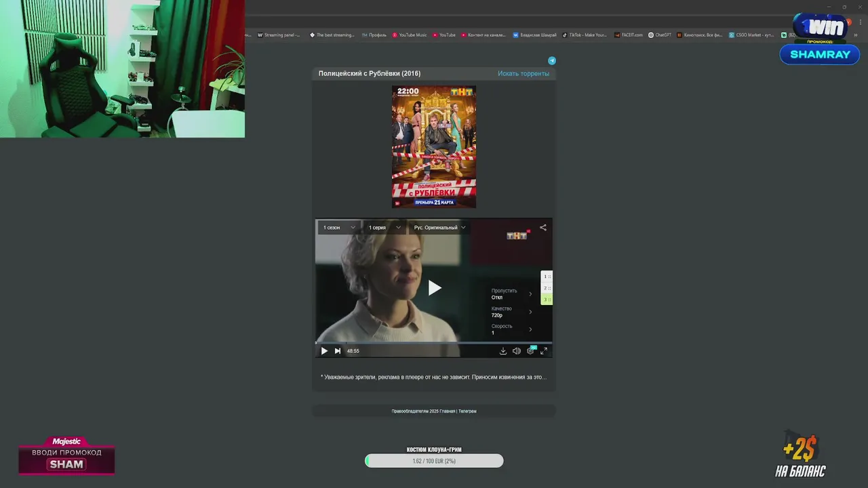The image size is (868, 488).
Task: Expand the Пропустить setting
Action: (x=512, y=294)
